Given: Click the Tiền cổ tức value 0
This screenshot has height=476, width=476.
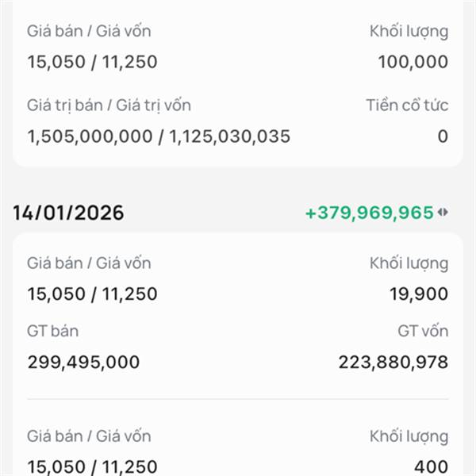Looking at the screenshot, I should pos(443,136).
